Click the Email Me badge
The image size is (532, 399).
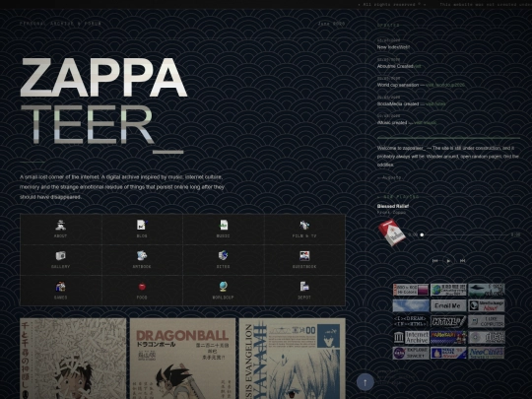coord(448,305)
